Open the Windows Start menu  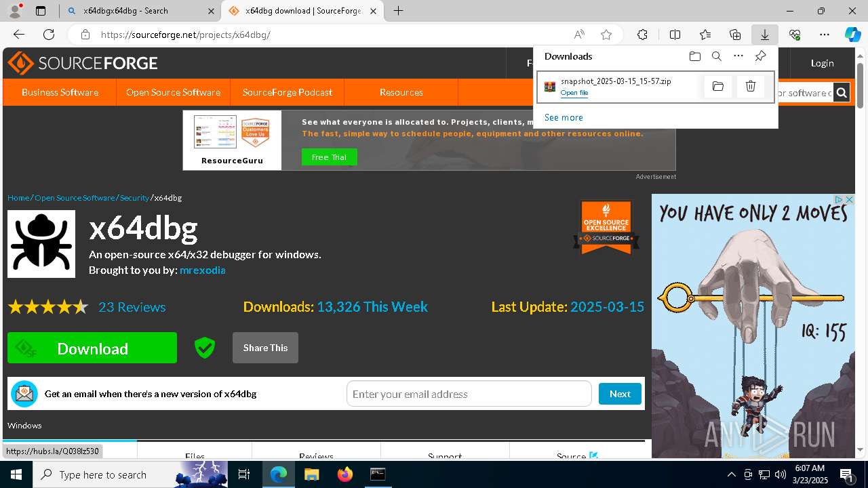pos(16,474)
